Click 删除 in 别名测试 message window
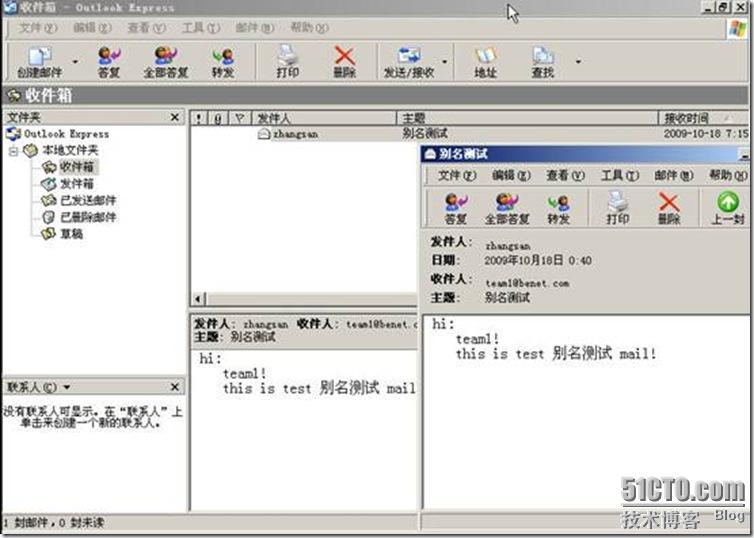Viewport: 754px width, 538px height. (x=669, y=209)
